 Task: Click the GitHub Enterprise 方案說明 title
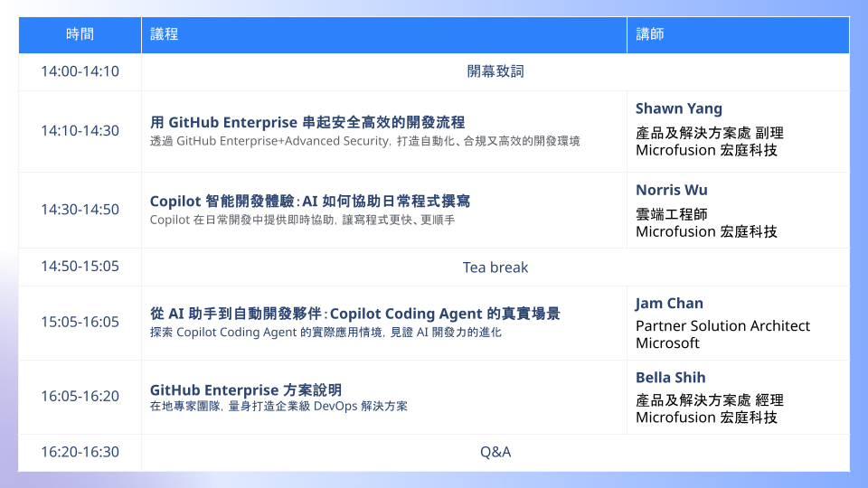pos(246,390)
